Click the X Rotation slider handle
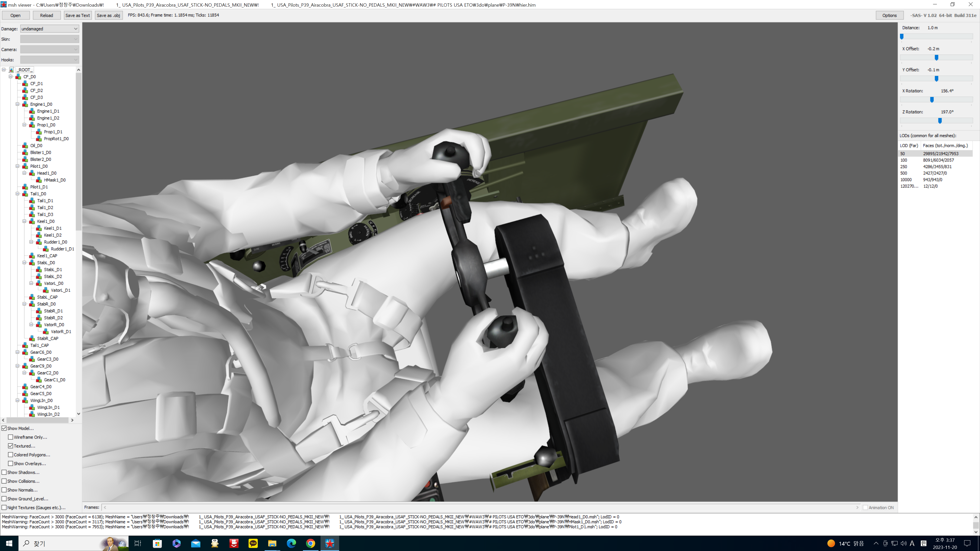Image resolution: width=980 pixels, height=551 pixels. pos(932,100)
